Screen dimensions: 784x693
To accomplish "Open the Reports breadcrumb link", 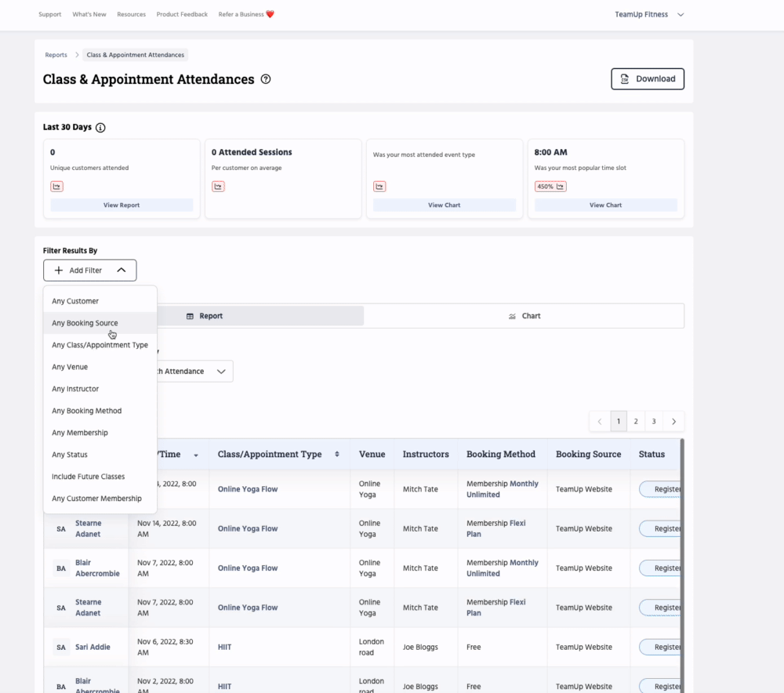I will (x=56, y=55).
